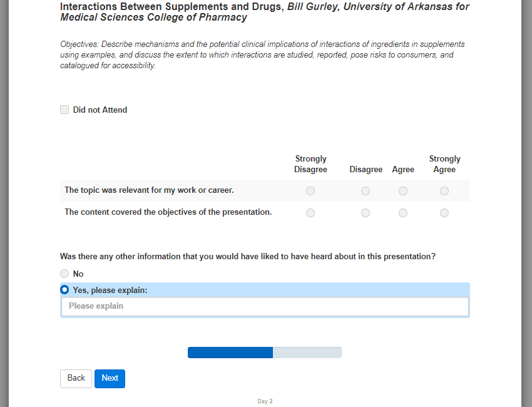
Task: Choose Disagree for content covered objectives
Action: [x=366, y=213]
